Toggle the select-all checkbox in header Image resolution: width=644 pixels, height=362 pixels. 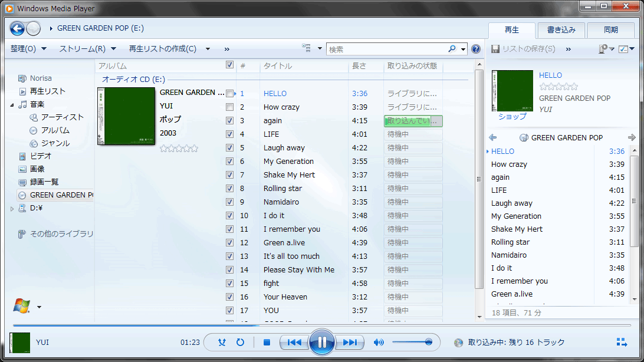(229, 65)
